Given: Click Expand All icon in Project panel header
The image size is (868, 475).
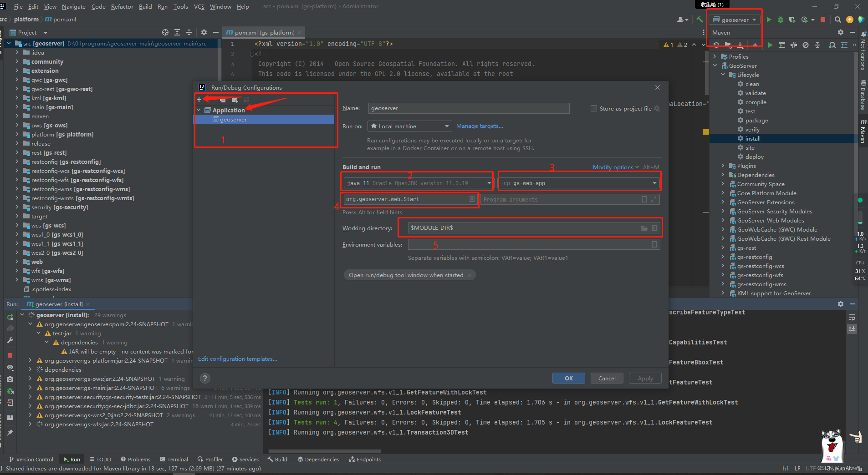Looking at the screenshot, I should (177, 32).
